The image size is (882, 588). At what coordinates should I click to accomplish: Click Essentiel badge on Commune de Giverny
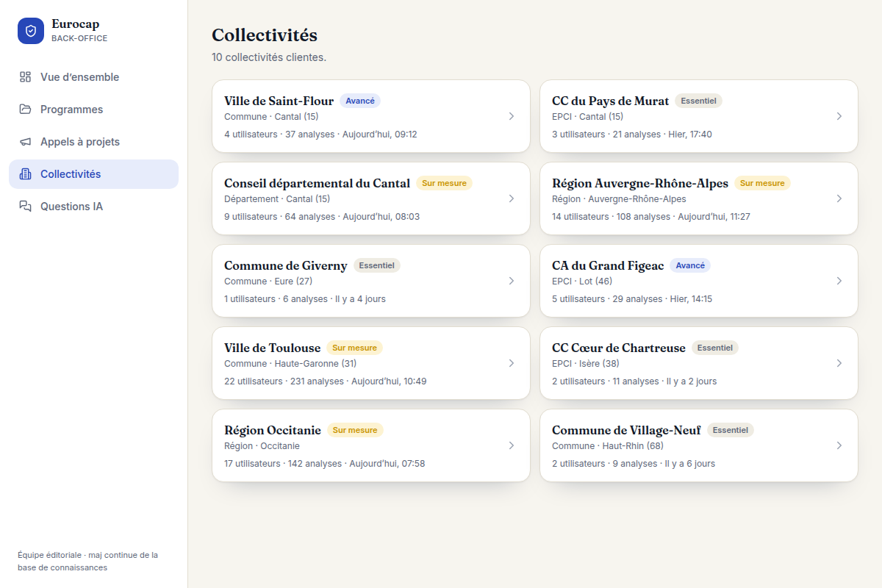click(376, 265)
